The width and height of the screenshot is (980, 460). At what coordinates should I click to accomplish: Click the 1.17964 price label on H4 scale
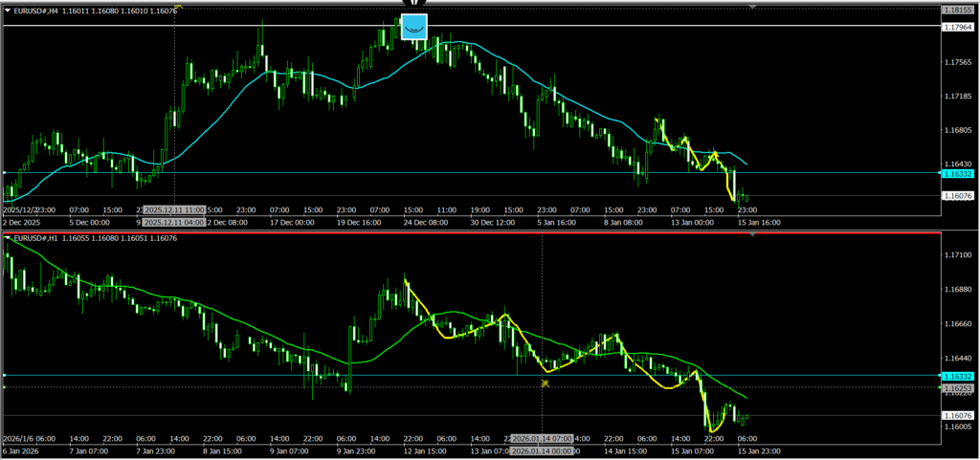(x=958, y=28)
